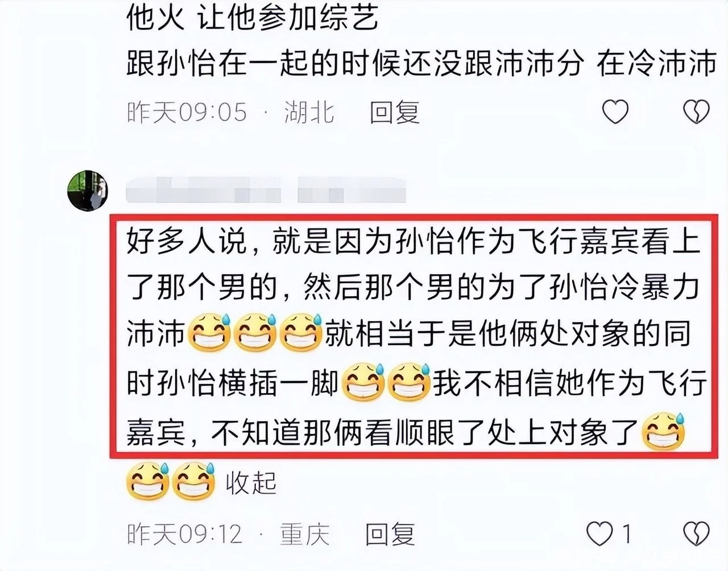Screen dimensions: 728x571
Task: Select the 昨天09:12 timestamp
Action: point(185,534)
